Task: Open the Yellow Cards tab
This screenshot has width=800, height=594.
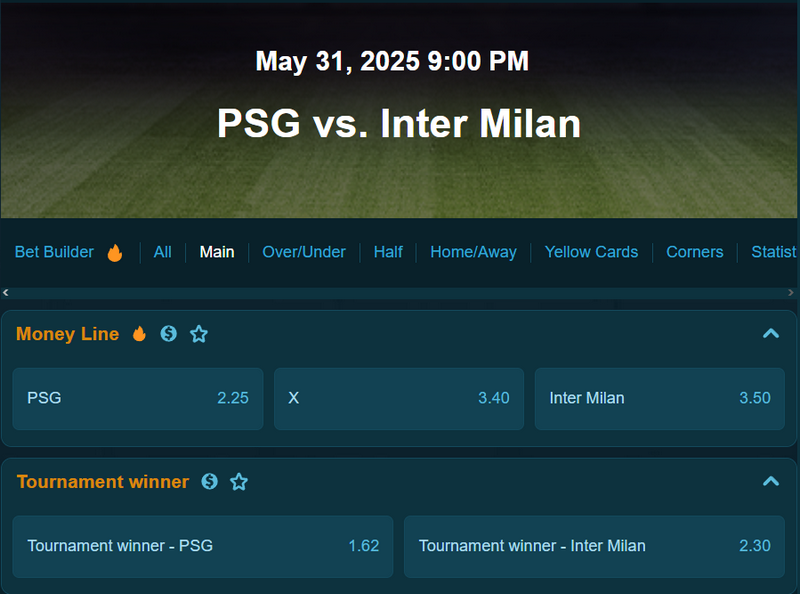Action: click(x=591, y=252)
